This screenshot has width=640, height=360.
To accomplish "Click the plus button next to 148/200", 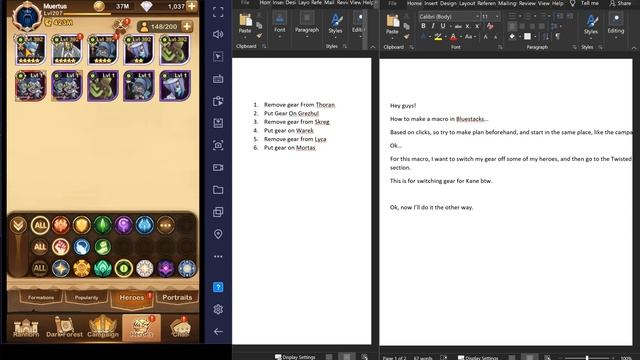I will pyautogui.click(x=187, y=27).
